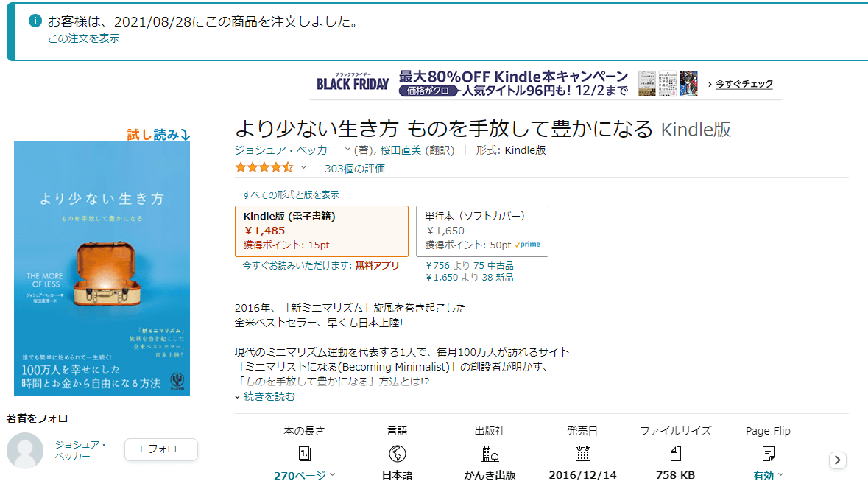Click the 2016/12/14 release date text
This screenshot has width=868, height=495.
coord(582,475)
